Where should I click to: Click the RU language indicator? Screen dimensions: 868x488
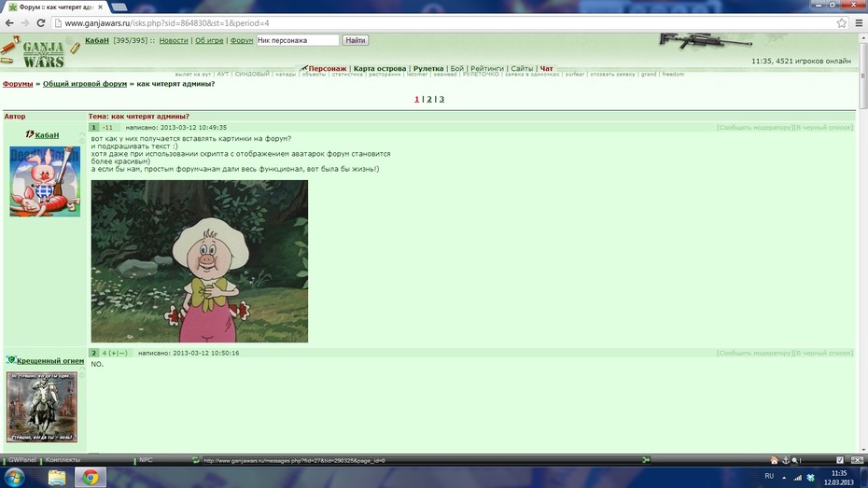coord(769,477)
